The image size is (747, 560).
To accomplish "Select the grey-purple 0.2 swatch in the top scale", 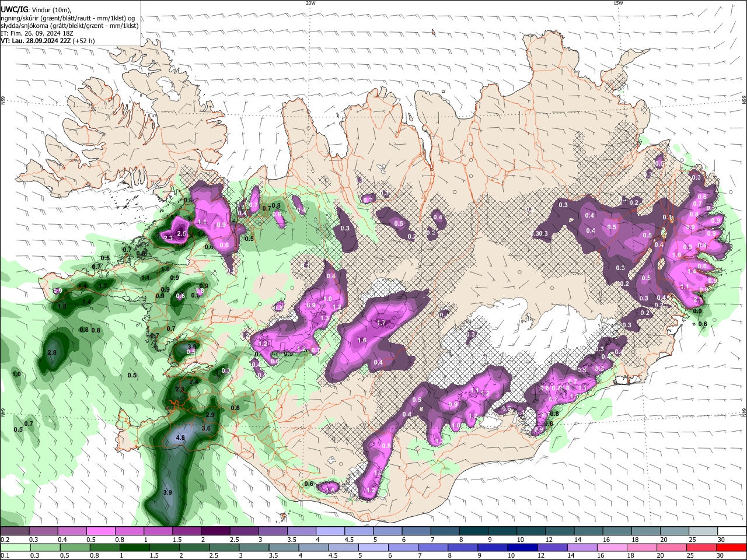I will click(15, 531).
